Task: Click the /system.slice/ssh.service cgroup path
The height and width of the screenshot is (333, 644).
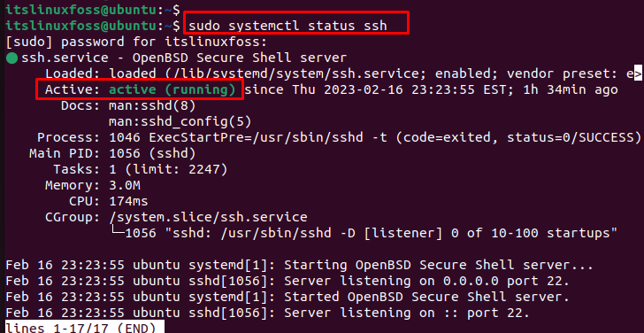Action: (x=208, y=217)
